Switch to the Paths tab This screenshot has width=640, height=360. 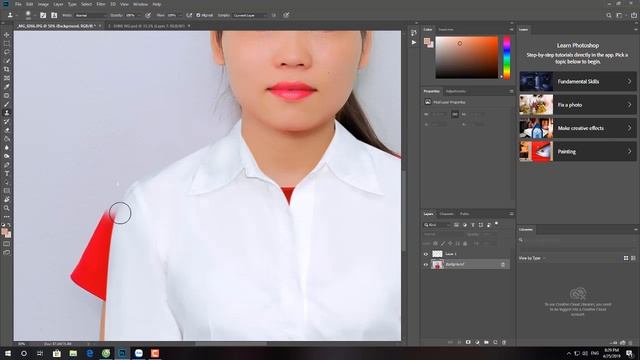464,214
